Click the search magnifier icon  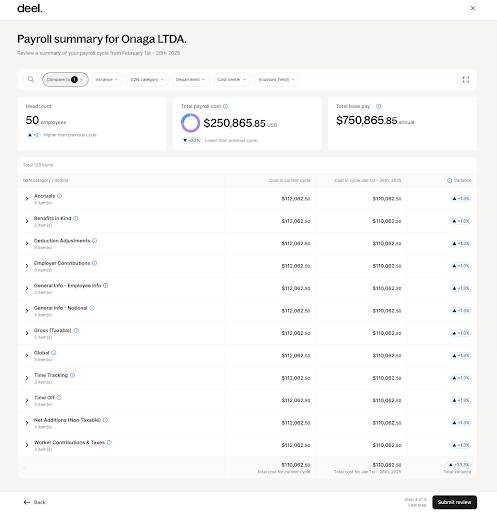click(x=31, y=79)
